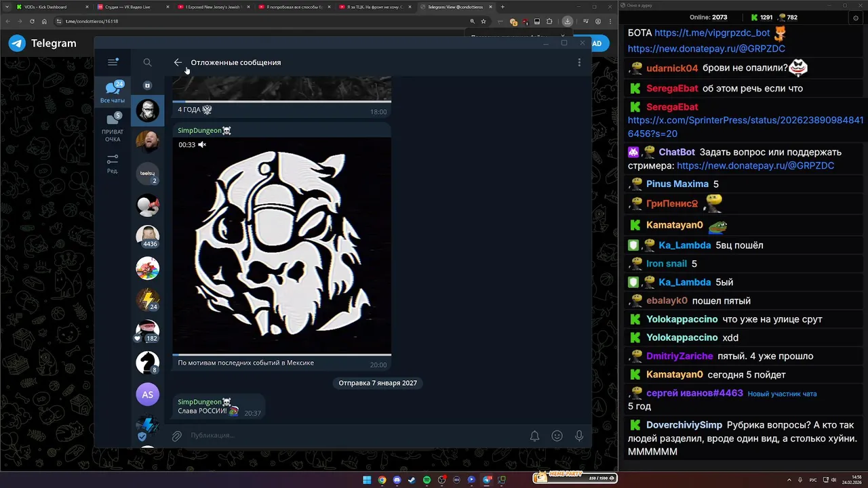Click username DoverchiviySimp in chat
Image resolution: width=868 pixels, height=488 pixels.
point(684,425)
